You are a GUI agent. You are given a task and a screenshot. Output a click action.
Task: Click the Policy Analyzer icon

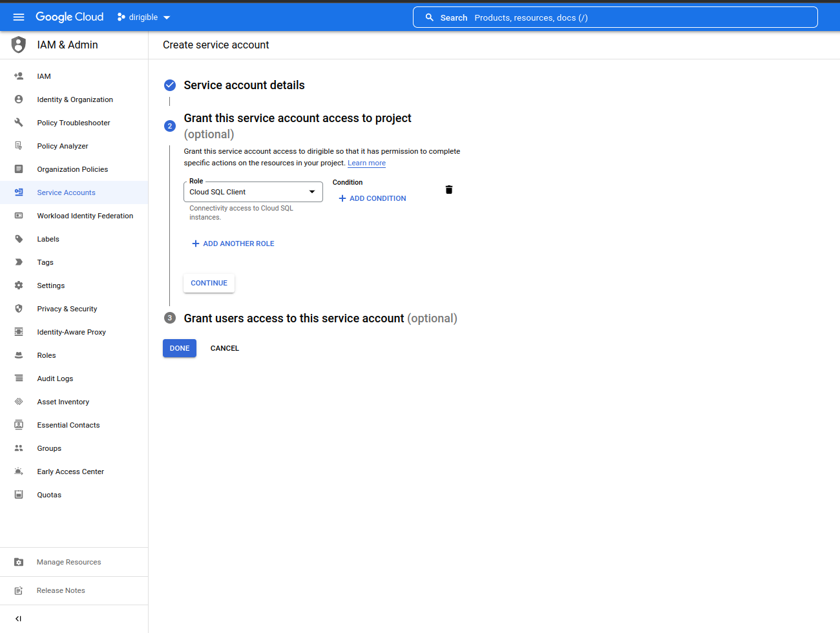tap(19, 146)
